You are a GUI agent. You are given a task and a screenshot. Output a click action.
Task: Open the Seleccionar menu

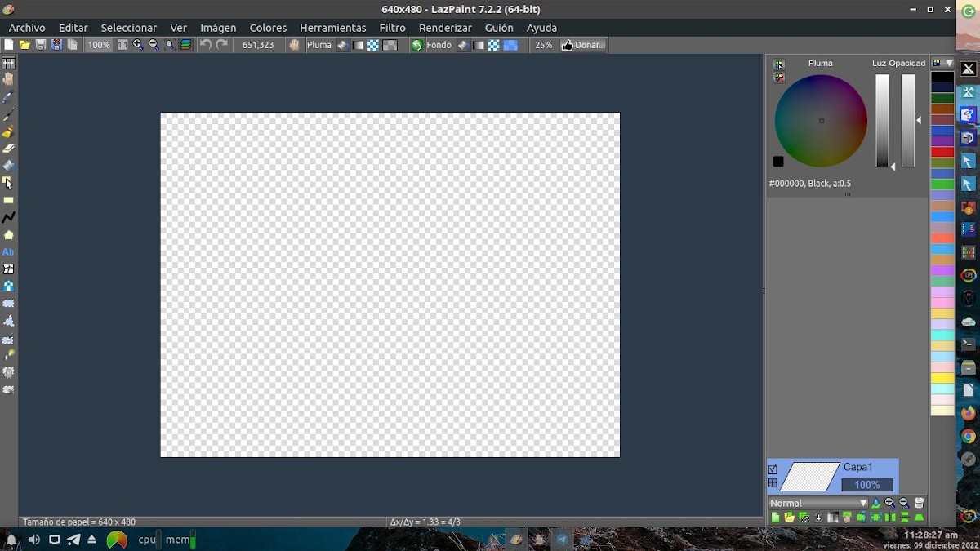point(128,28)
